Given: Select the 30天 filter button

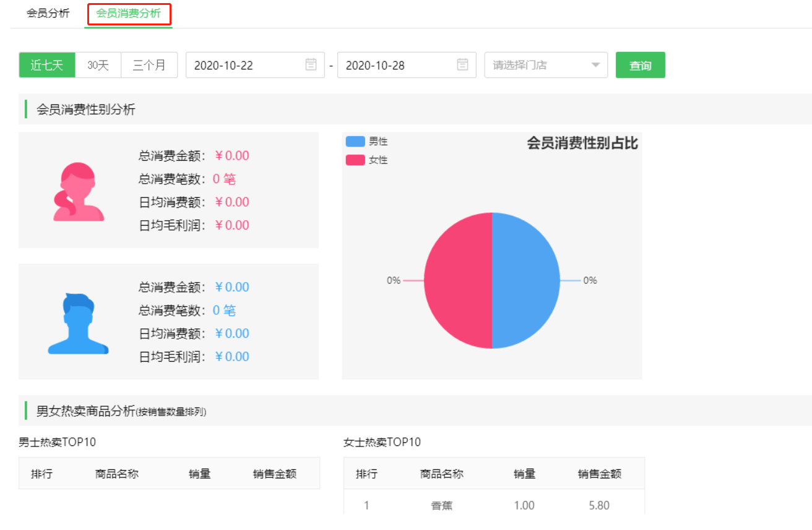Looking at the screenshot, I should click(x=97, y=65).
